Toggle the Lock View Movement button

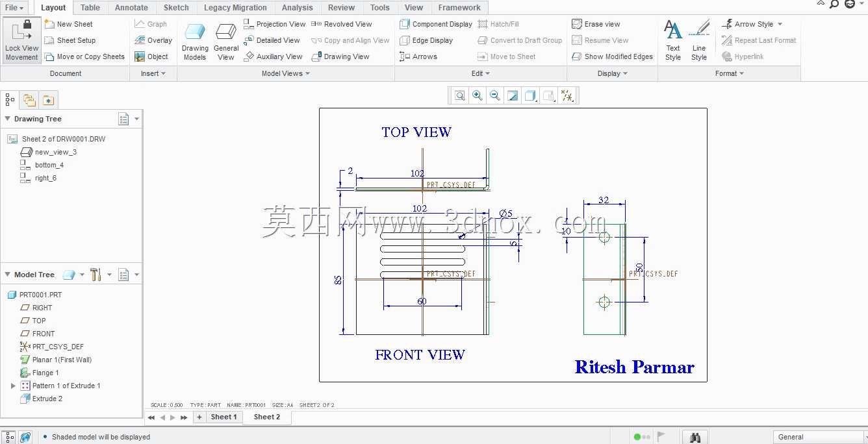22,40
